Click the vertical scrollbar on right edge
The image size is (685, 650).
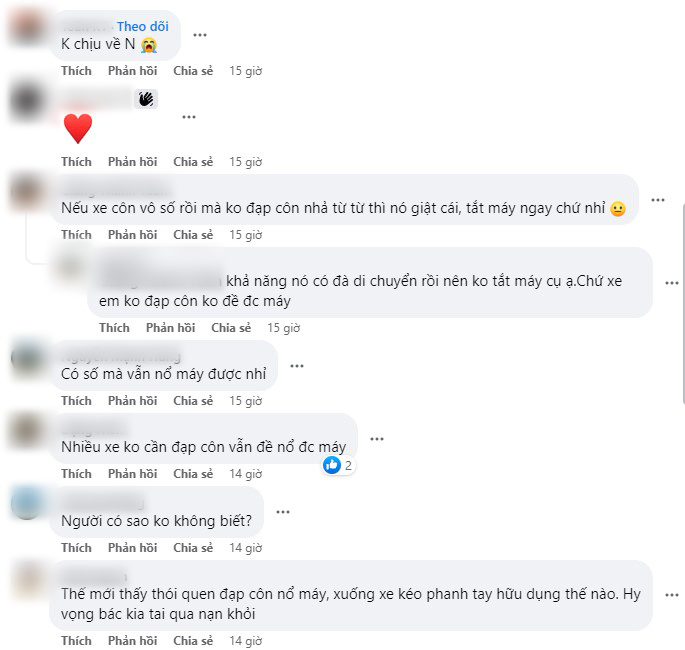[683, 304]
